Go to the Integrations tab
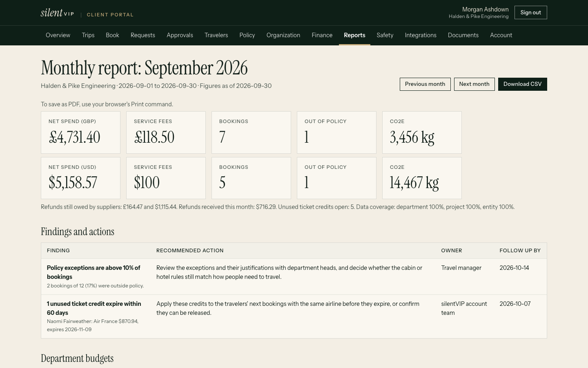Viewport: 588px width, 368px height. 421,35
